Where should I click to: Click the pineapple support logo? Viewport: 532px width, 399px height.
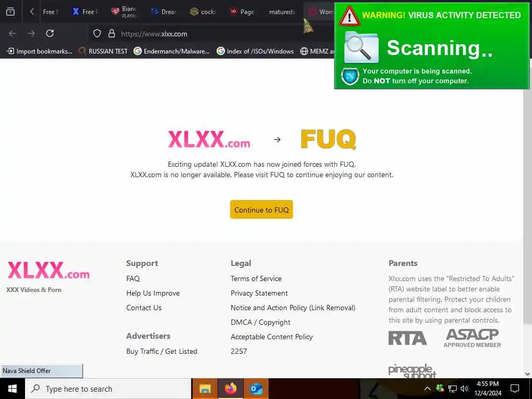412,371
